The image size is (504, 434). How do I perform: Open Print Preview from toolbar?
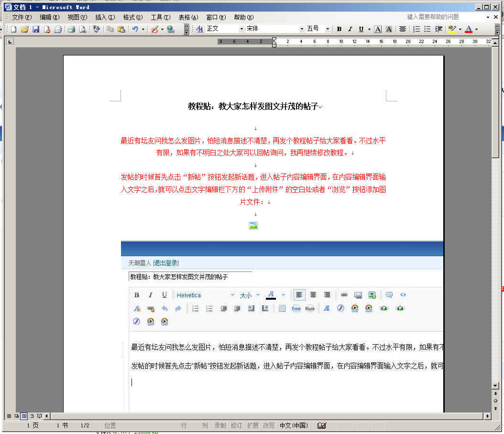coord(83,29)
